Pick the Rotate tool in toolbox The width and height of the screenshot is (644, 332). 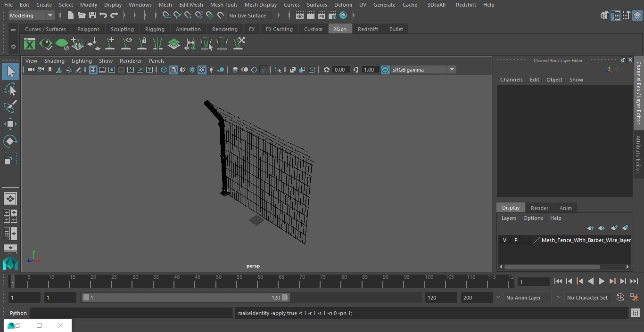tap(10, 141)
